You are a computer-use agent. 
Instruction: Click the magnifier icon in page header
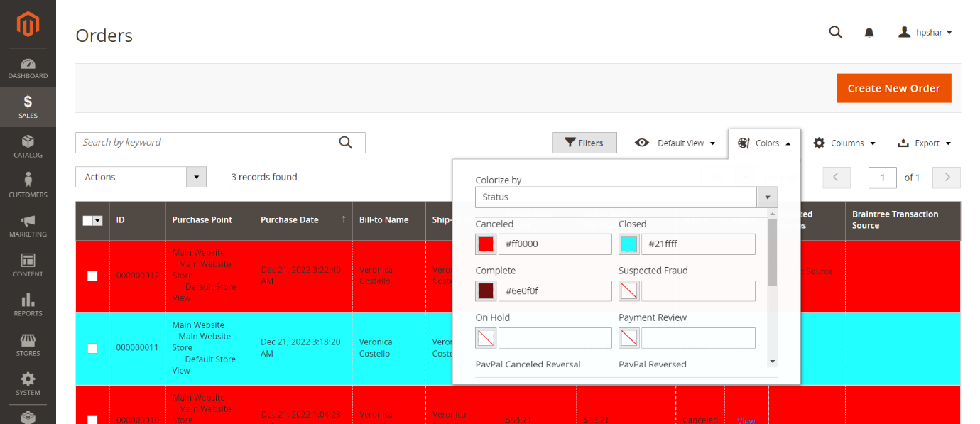coord(836,33)
